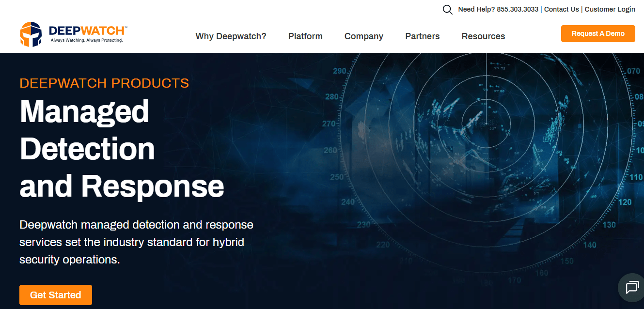
Task: Open the chat widget icon
Action: click(632, 288)
